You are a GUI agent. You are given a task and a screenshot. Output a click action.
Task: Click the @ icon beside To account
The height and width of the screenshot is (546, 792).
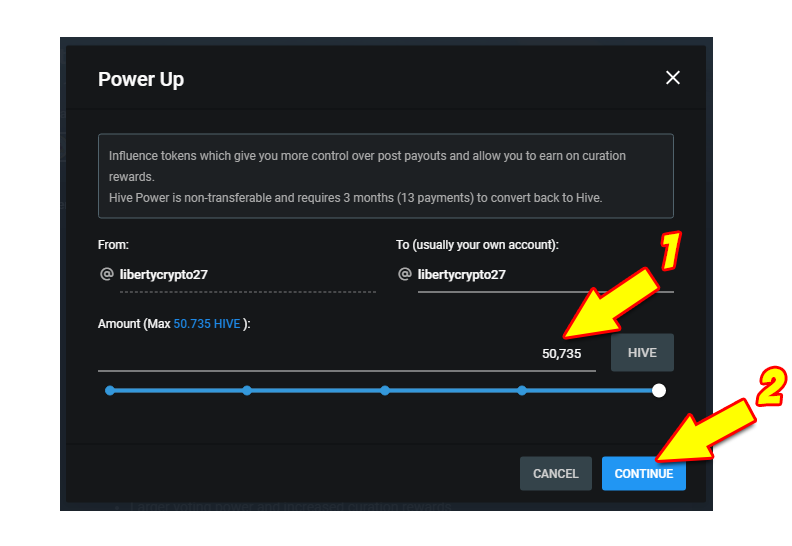coord(405,274)
